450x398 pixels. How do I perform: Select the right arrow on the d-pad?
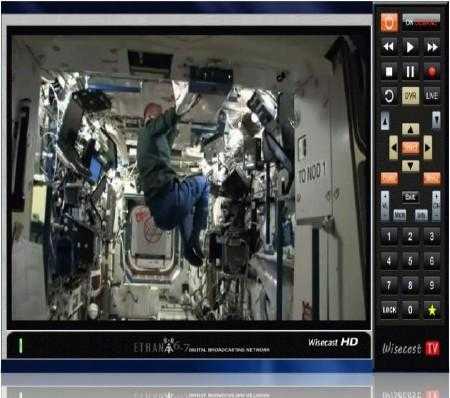tap(428, 147)
